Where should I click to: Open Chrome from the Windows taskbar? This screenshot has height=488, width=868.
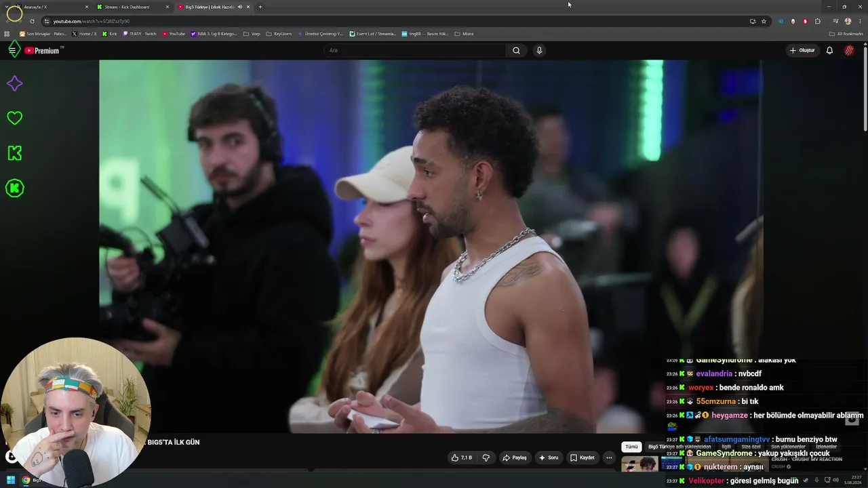pyautogui.click(x=26, y=480)
